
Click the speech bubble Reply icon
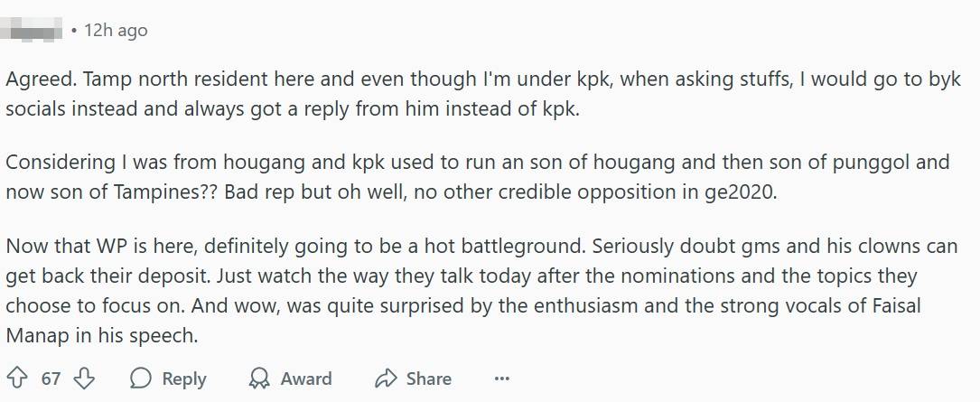(141, 378)
